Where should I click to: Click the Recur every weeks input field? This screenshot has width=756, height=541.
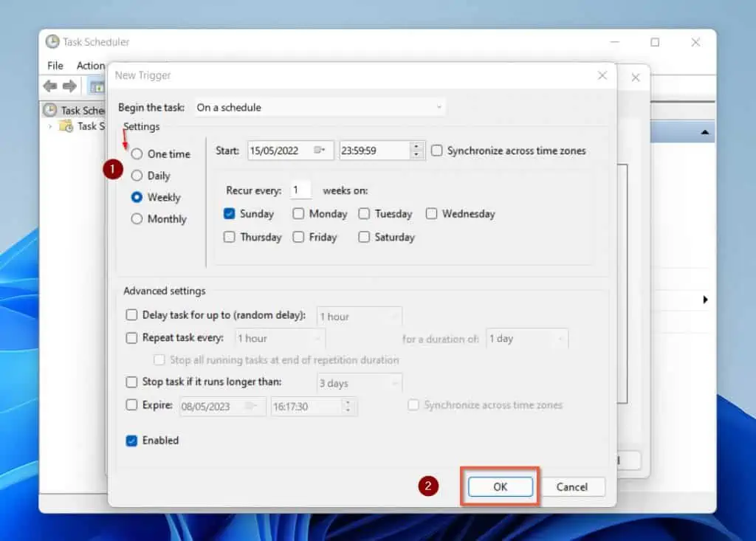300,190
